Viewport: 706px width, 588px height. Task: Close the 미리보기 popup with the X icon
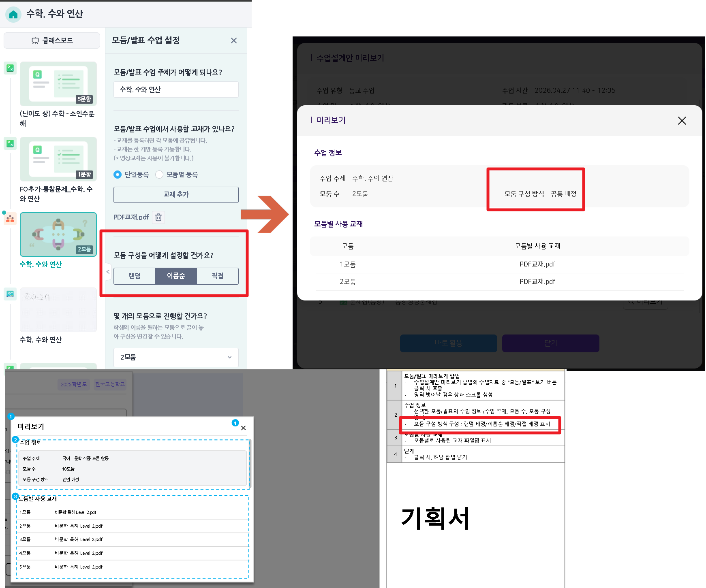[x=682, y=121]
